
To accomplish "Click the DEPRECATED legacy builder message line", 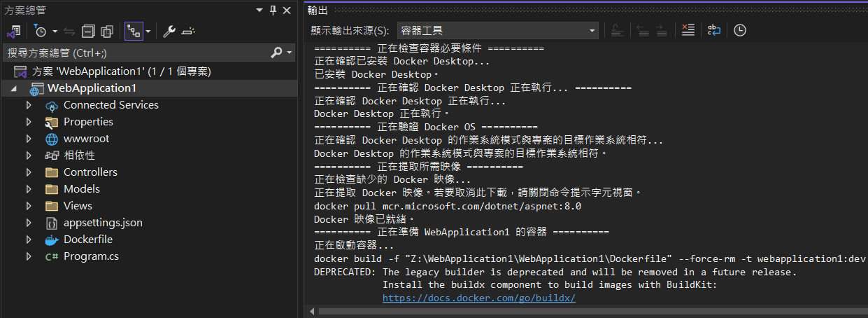I will pos(555,272).
